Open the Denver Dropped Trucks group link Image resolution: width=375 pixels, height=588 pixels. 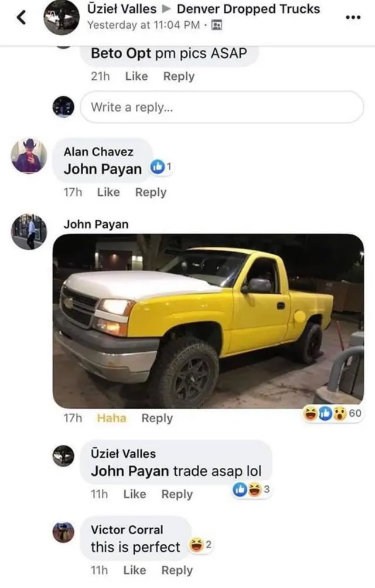tap(248, 9)
